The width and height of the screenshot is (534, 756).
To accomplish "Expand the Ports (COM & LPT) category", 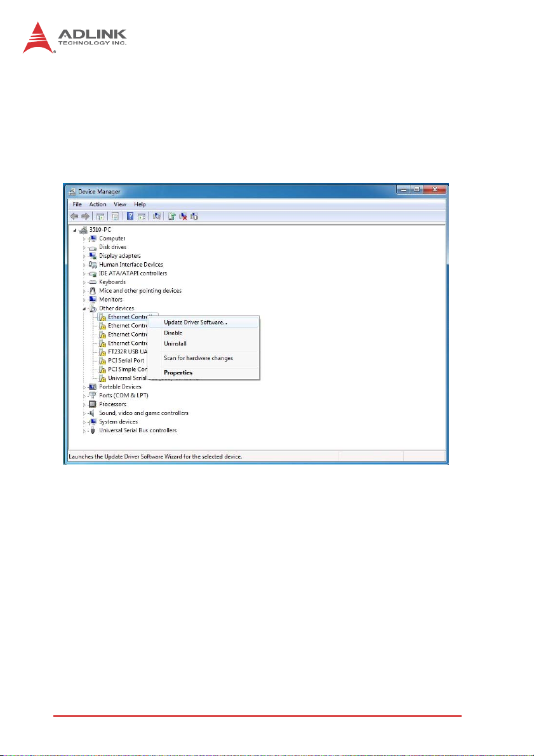I will (x=84, y=395).
